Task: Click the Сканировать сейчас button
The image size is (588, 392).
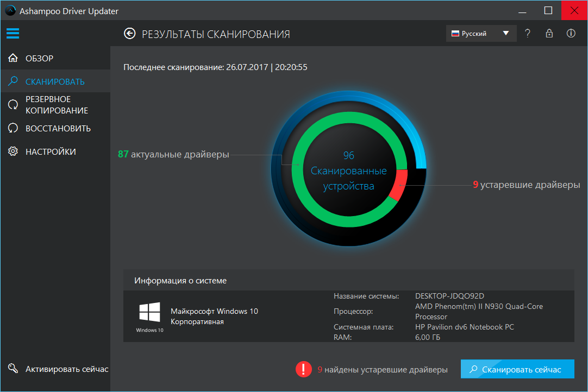Action: 517,369
